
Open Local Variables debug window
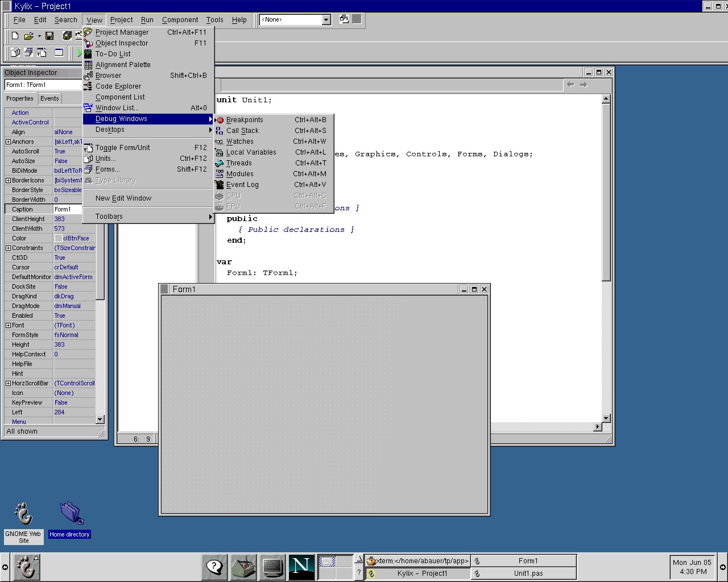point(274,152)
